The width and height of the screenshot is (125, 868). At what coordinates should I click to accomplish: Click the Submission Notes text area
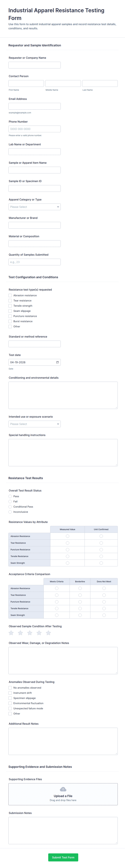pos(63,830)
